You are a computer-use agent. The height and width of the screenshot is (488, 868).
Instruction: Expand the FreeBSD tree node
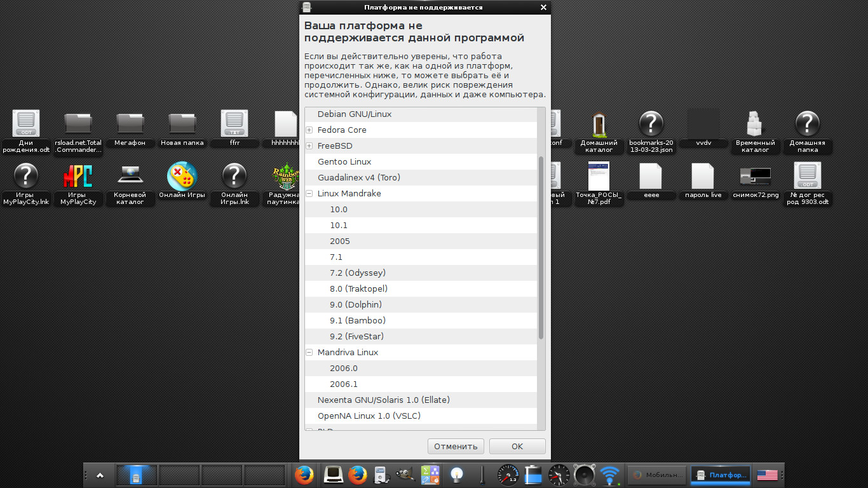[309, 146]
